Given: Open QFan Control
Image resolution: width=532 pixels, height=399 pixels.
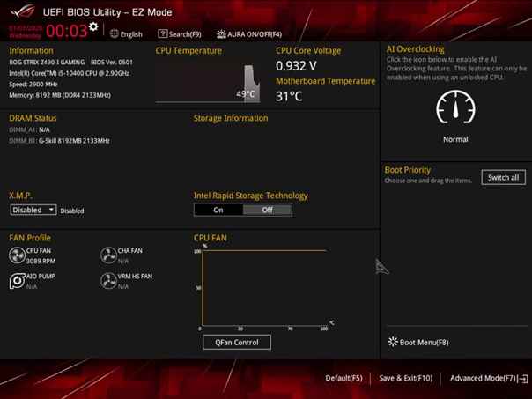Looking at the screenshot, I should 236,343.
